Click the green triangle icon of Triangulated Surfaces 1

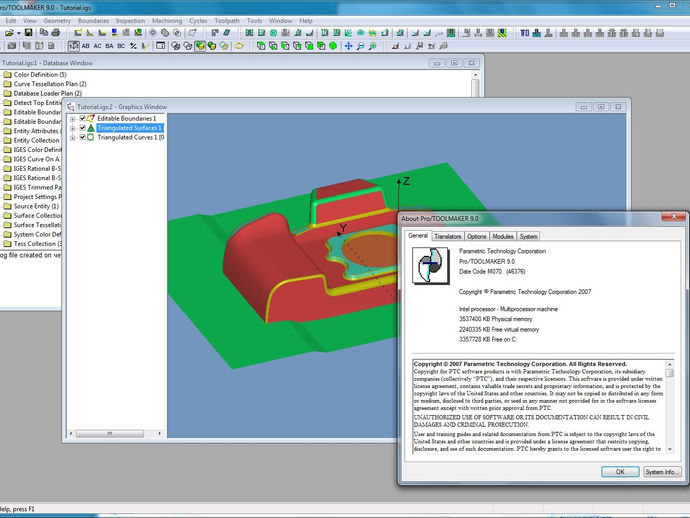(91, 128)
